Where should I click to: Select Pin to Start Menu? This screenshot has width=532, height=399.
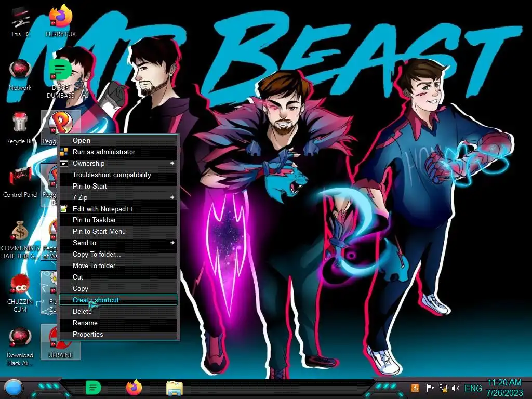118,231
